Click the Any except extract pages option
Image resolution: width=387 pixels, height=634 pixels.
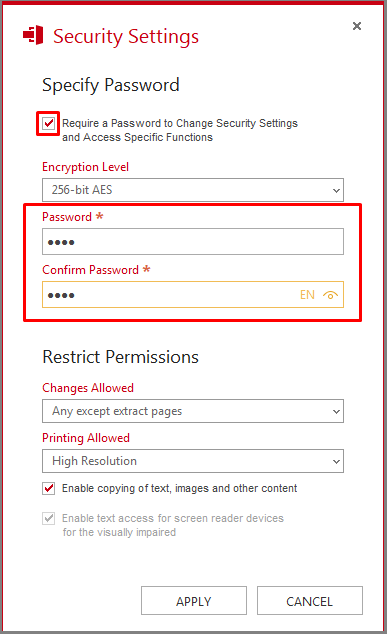click(117, 411)
